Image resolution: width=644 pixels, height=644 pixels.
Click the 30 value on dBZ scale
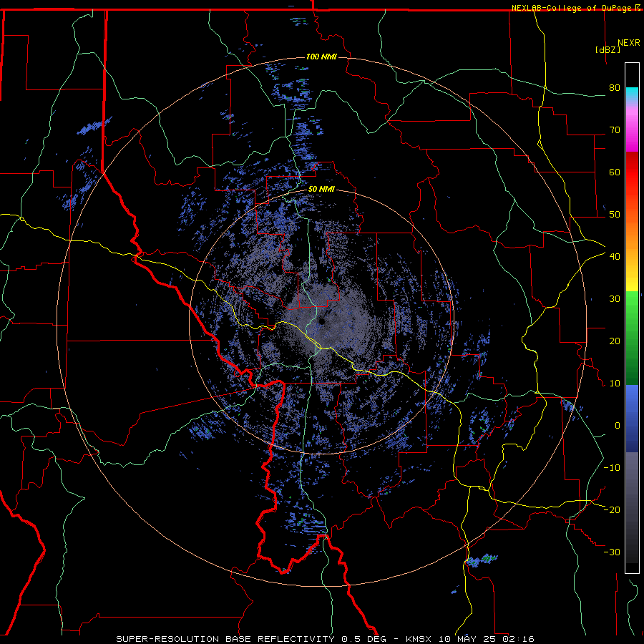pyautogui.click(x=615, y=299)
